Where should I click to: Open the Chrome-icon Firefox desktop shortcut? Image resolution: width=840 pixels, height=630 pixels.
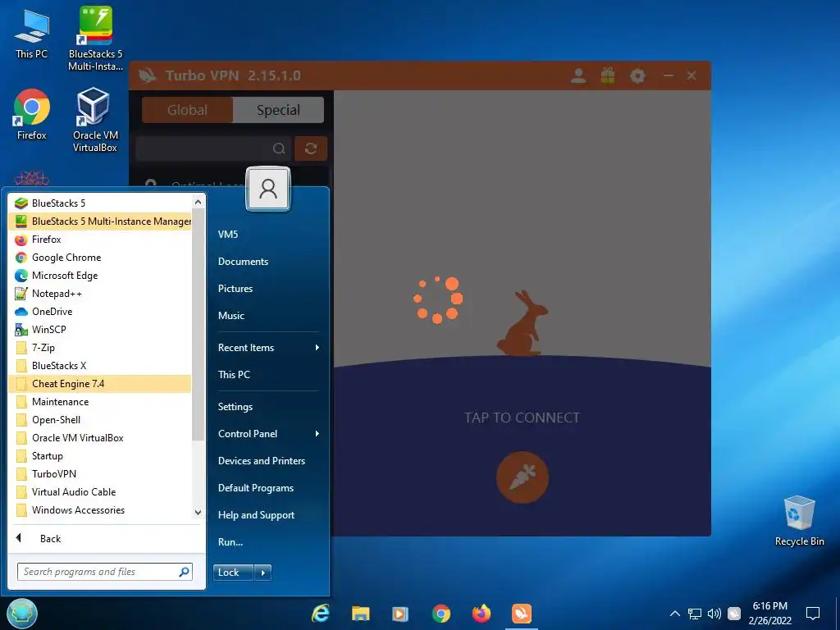(x=32, y=115)
